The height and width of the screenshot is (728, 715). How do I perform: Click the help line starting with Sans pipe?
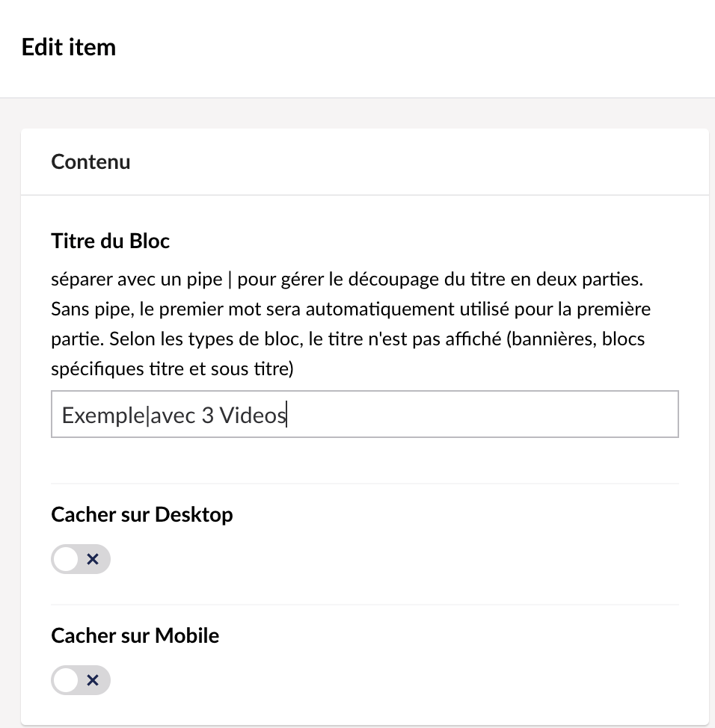[351, 309]
